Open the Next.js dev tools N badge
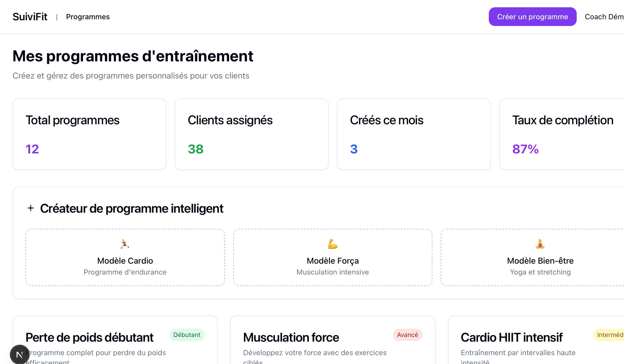Screen dimensions: 624x364 click(19, 354)
